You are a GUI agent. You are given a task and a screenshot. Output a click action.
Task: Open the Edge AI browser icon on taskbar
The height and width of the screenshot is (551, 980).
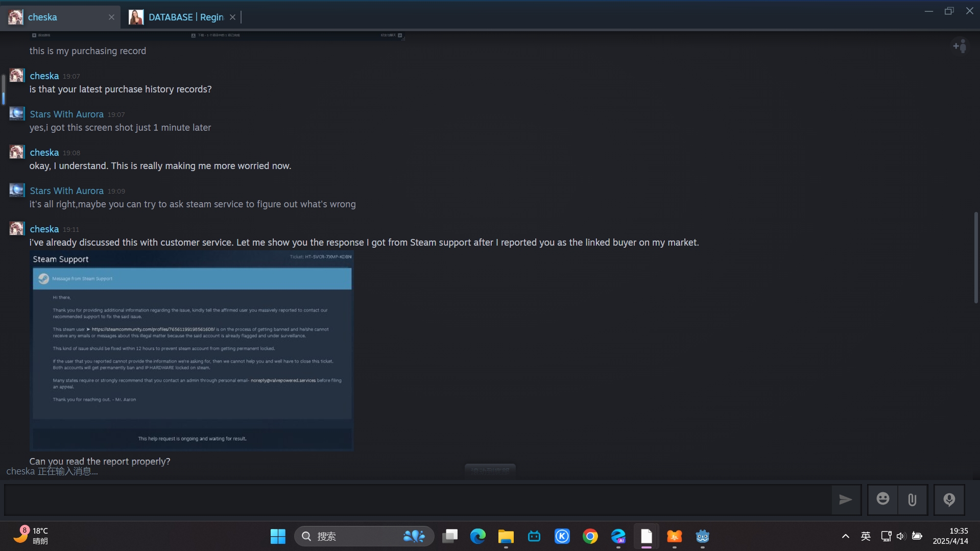[x=618, y=536]
